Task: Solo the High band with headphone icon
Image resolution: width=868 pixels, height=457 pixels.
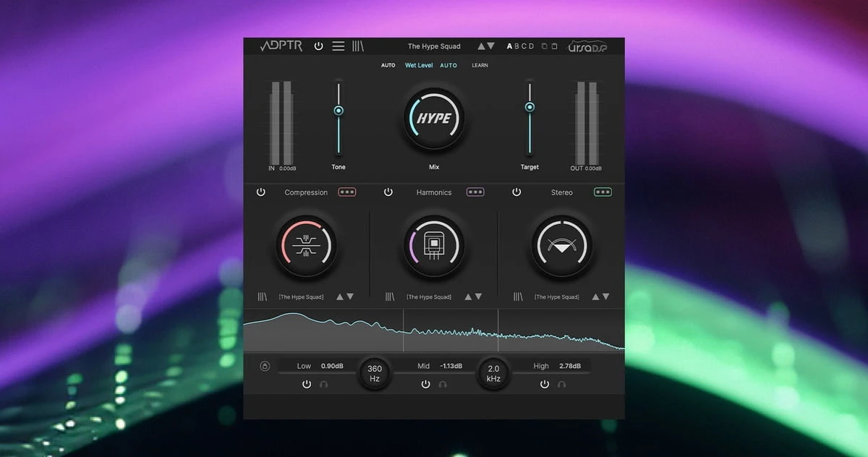Action: 561,385
